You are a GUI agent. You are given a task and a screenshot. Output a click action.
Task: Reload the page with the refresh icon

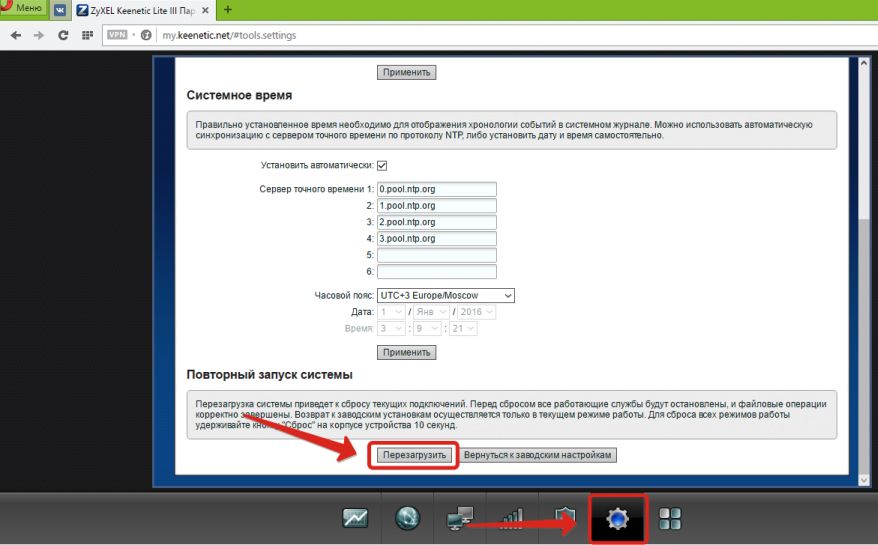click(x=63, y=35)
